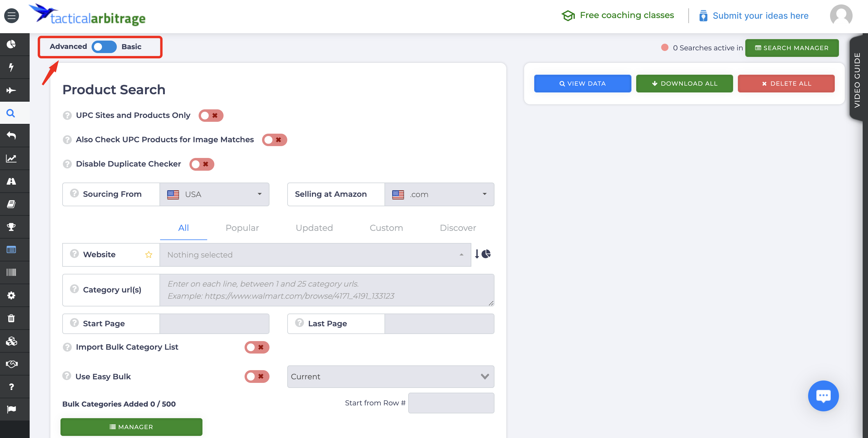Click the 0 Searches active in text
Image resolution: width=868 pixels, height=438 pixels.
click(x=708, y=48)
